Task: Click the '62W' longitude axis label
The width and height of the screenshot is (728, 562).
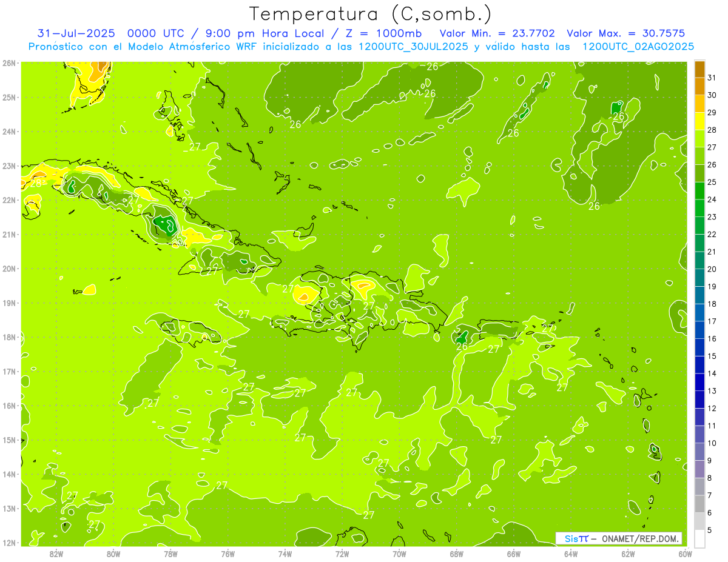Action: coord(628,554)
